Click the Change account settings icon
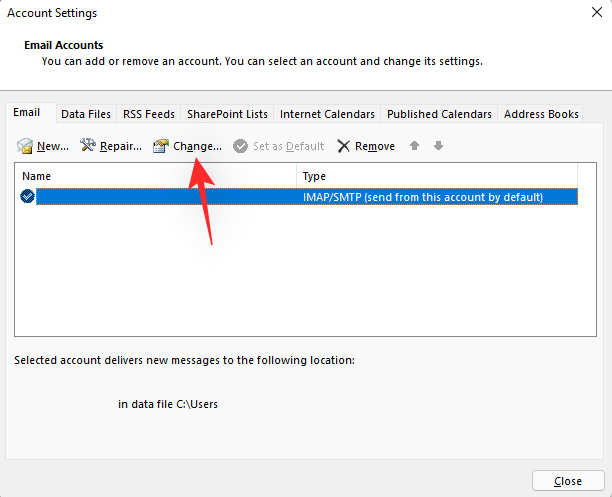 (x=160, y=147)
